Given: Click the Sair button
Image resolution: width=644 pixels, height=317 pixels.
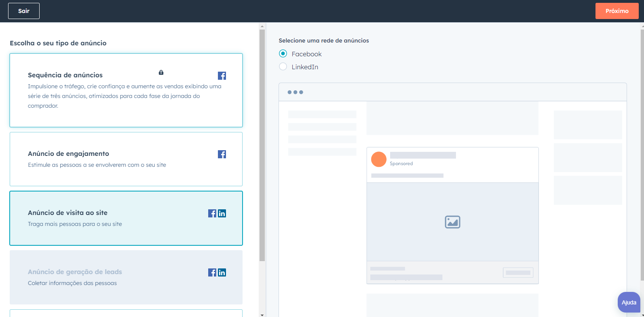Looking at the screenshot, I should (x=24, y=11).
